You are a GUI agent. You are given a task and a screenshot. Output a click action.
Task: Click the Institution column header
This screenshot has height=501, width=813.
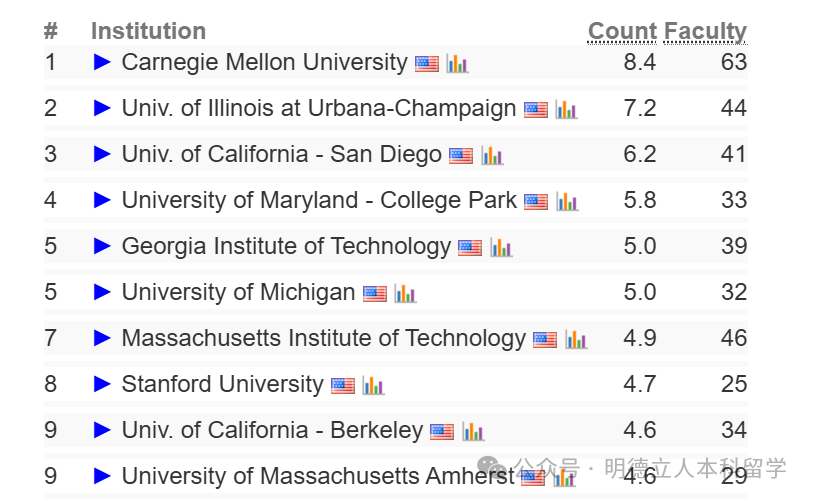click(x=148, y=32)
